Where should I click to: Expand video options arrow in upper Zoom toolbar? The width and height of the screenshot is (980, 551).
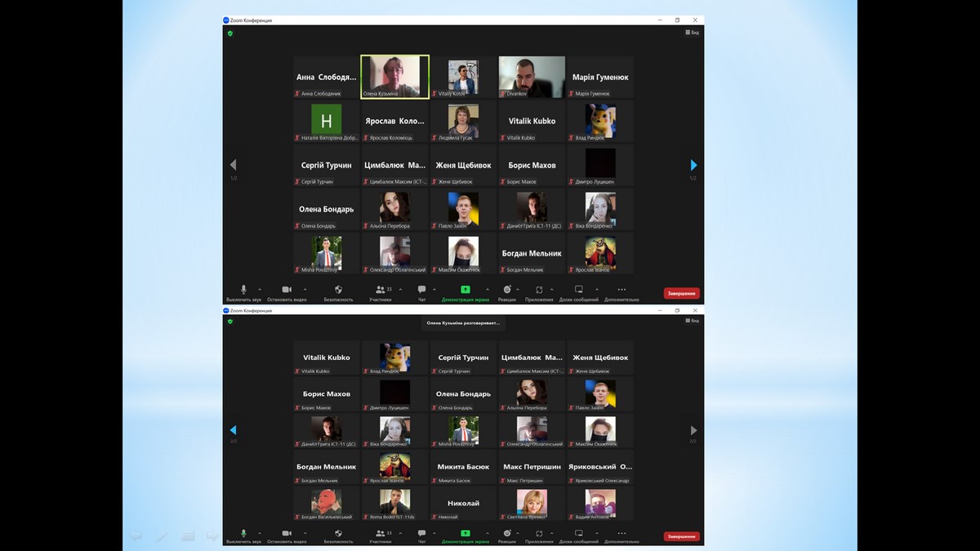click(305, 289)
